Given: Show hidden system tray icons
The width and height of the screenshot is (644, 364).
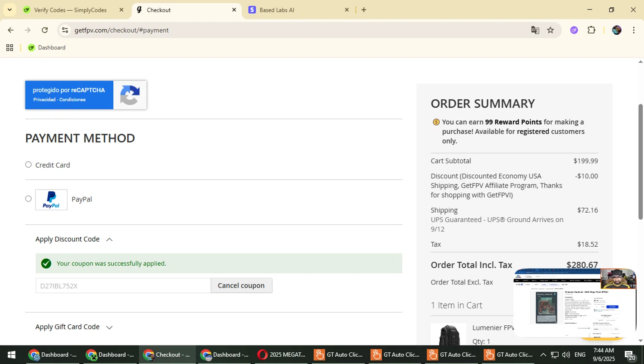Looking at the screenshot, I should (543, 355).
